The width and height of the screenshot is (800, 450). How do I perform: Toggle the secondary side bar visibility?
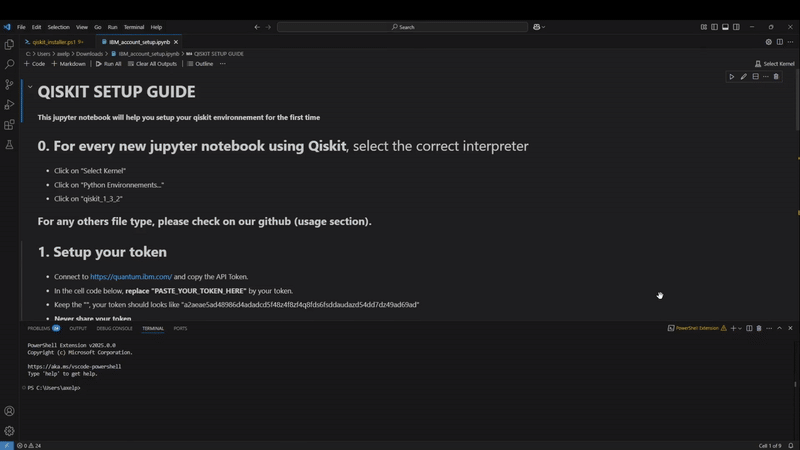coord(736,27)
